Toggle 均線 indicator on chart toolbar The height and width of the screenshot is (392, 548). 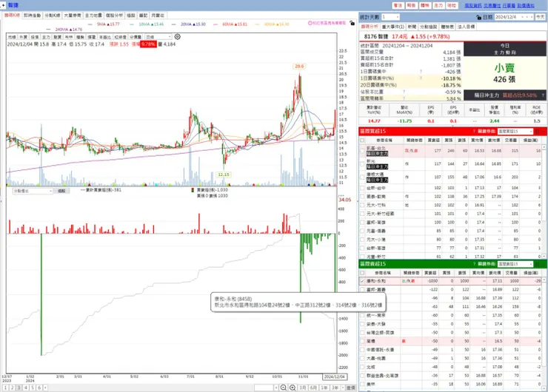click(13, 37)
